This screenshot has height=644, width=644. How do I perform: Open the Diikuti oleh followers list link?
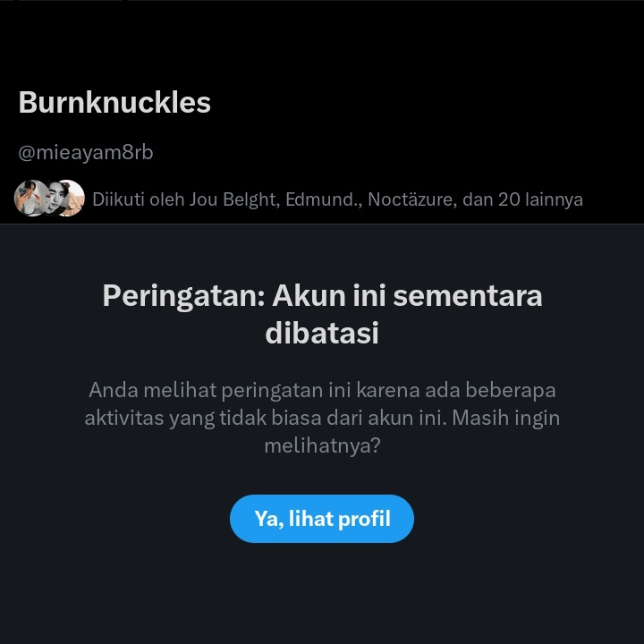click(337, 199)
